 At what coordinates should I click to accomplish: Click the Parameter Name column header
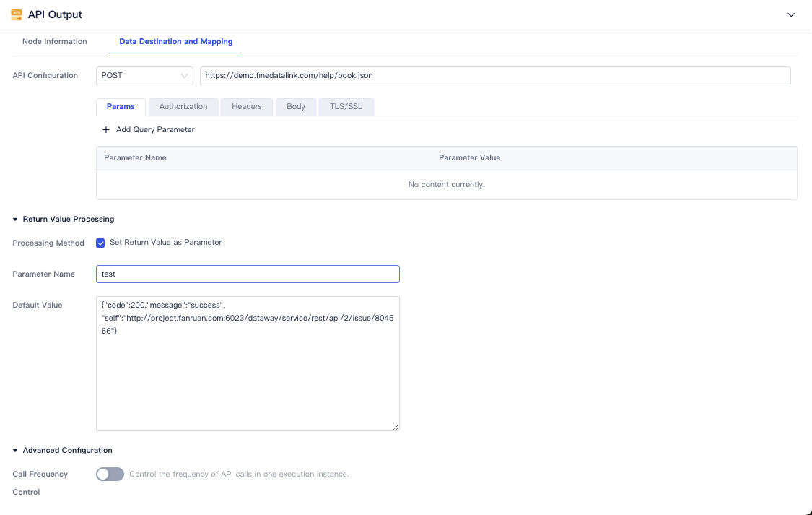135,157
